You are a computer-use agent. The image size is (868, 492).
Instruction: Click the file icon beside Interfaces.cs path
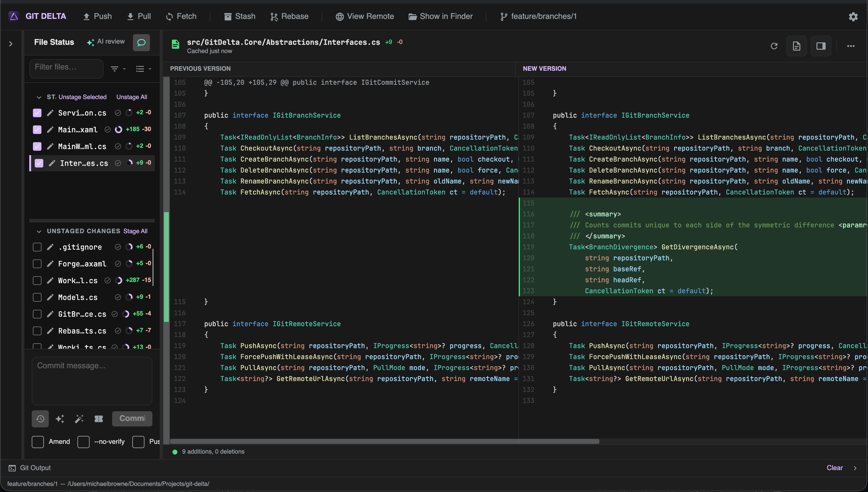tap(175, 44)
